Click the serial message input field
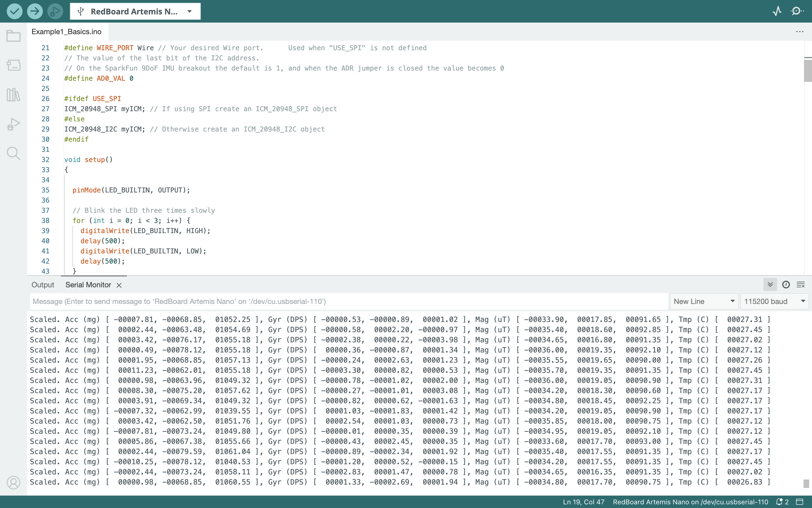 click(349, 301)
